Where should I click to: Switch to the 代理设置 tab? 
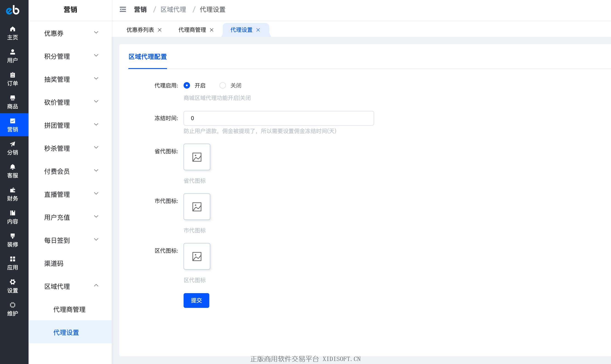[x=241, y=30]
